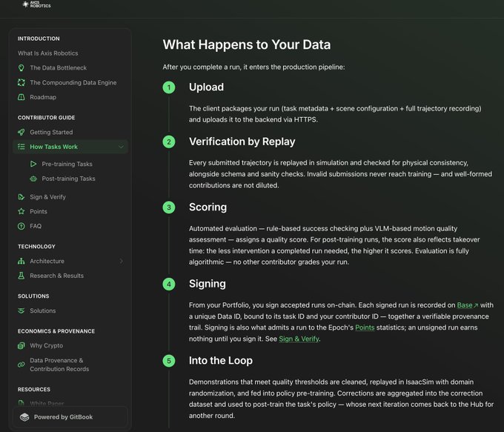Click the SOLUTIONS section label
The height and width of the screenshot is (432, 504).
click(x=33, y=296)
